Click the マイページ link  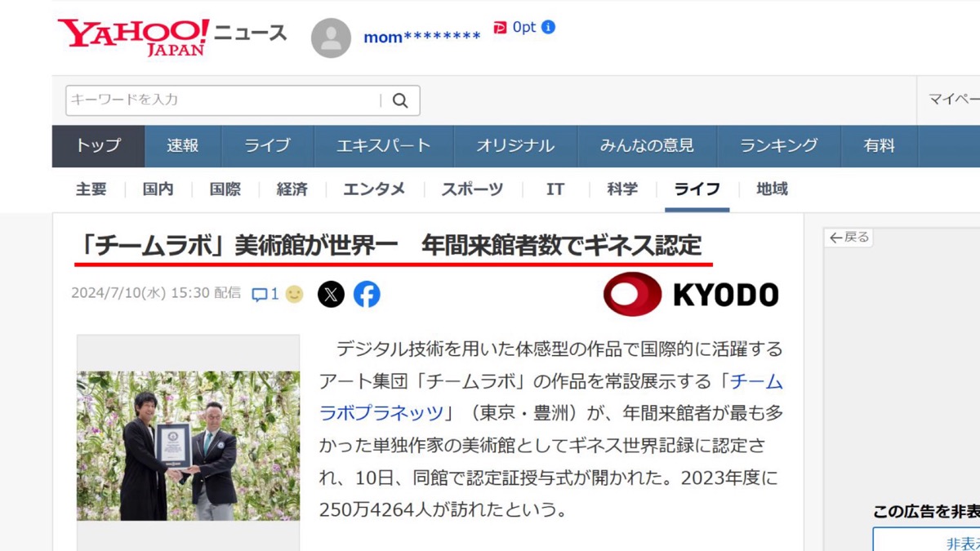(954, 100)
